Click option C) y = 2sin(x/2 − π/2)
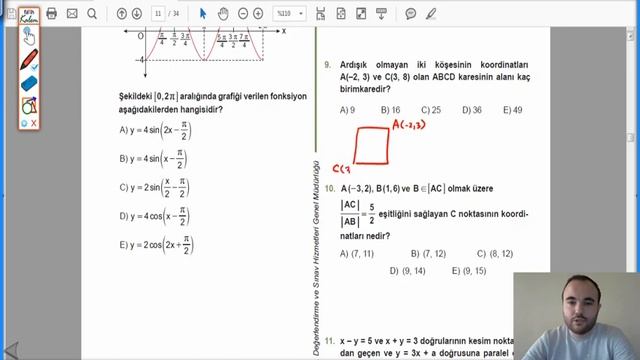 coord(154,187)
